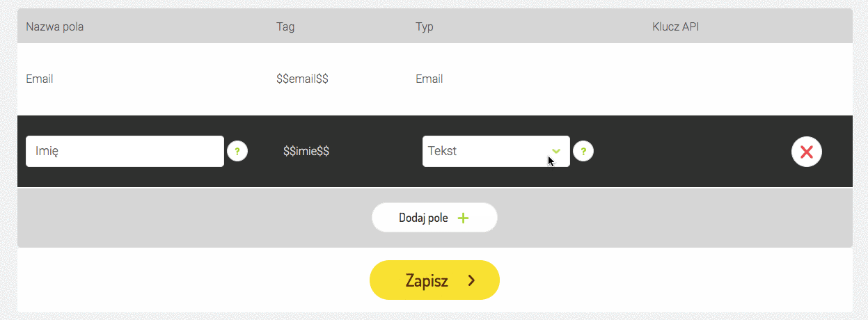868x320 pixels.
Task: Click the Email type cell value
Action: click(429, 79)
